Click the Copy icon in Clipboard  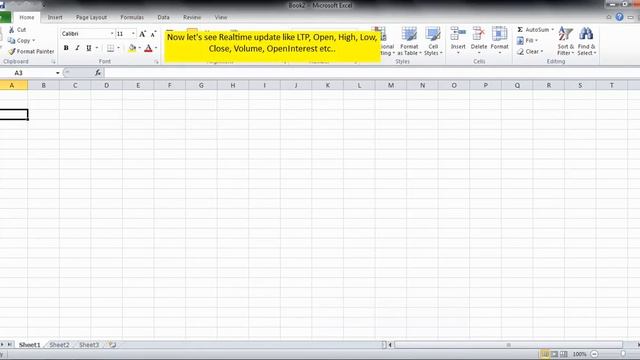11,40
